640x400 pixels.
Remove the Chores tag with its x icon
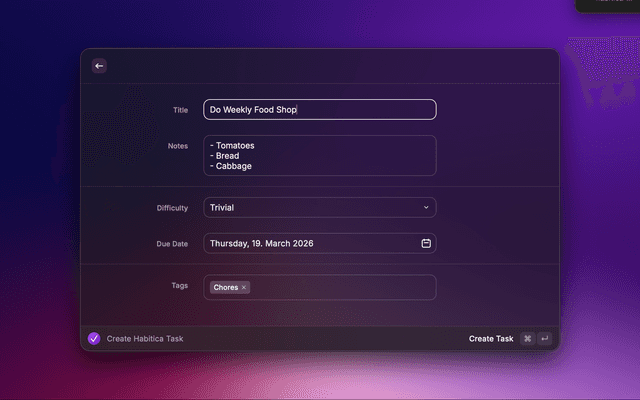(244, 288)
